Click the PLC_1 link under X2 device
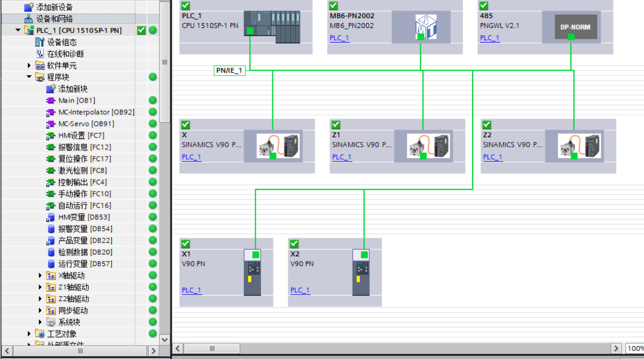644x359 pixels. click(x=300, y=290)
